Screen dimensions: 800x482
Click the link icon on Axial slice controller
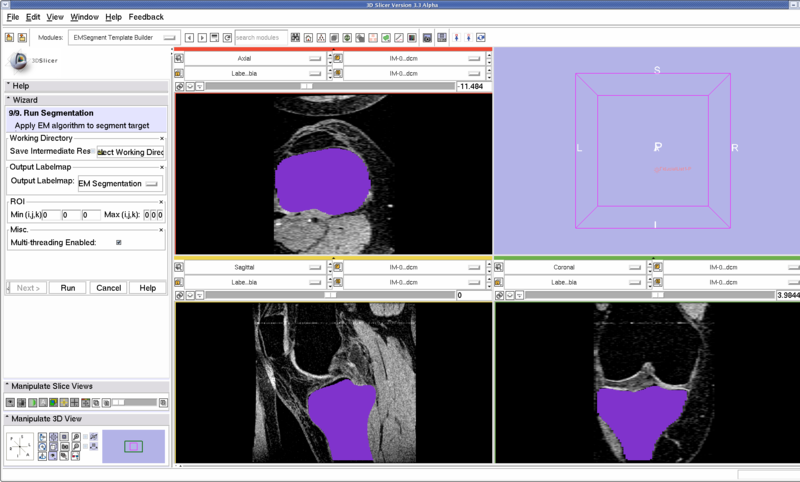pyautogui.click(x=179, y=87)
